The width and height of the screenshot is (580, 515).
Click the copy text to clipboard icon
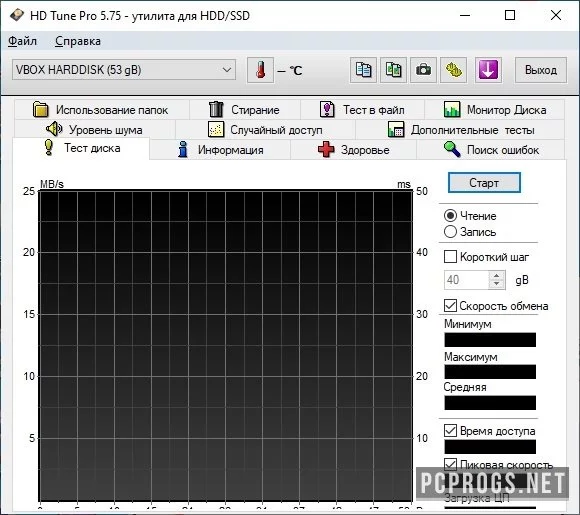[363, 70]
